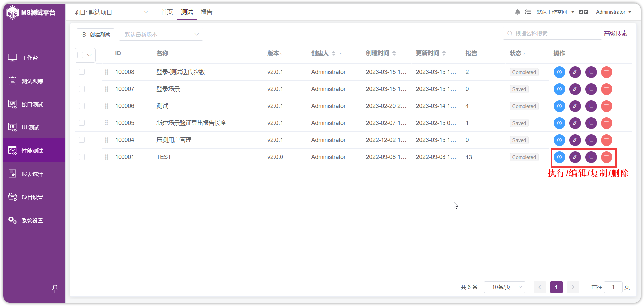The width and height of the screenshot is (644, 306).
Task: Click the 创建测试 button
Action: click(x=96, y=34)
